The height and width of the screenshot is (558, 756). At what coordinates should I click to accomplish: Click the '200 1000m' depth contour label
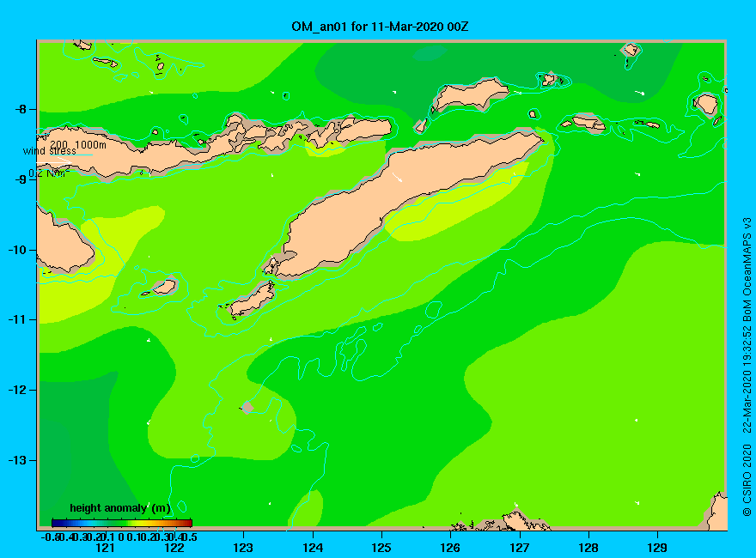[78, 144]
